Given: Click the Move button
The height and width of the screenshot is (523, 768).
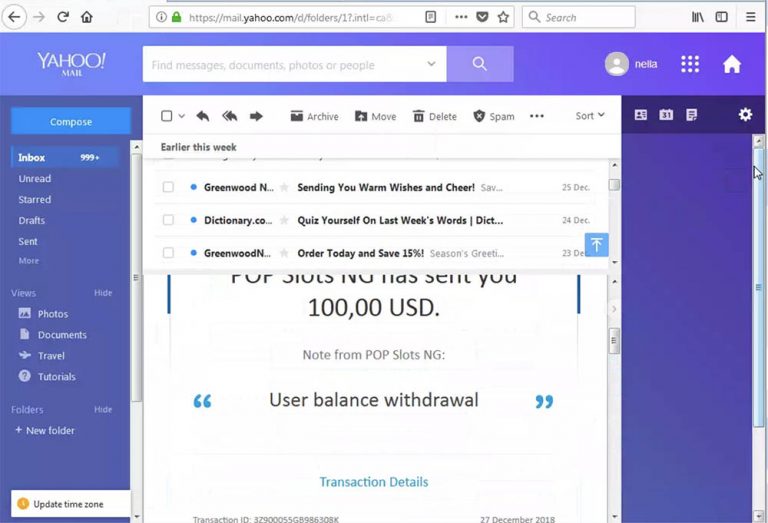Looking at the screenshot, I should click(376, 116).
